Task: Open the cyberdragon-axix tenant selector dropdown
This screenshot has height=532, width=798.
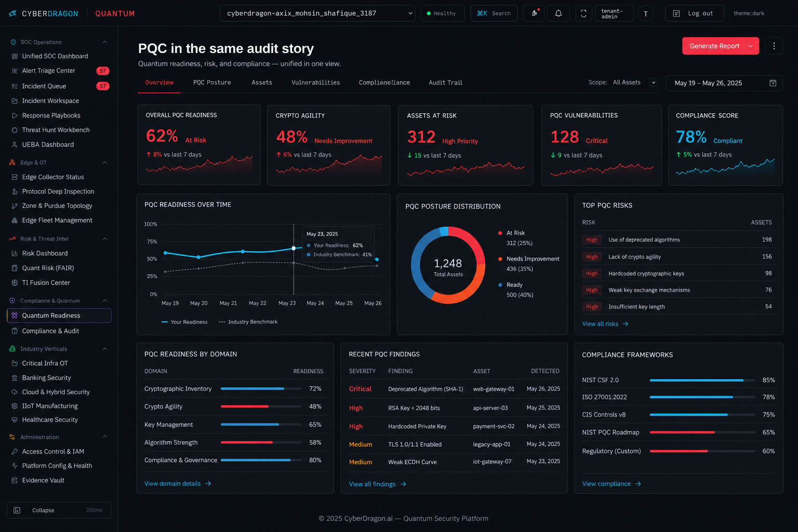Action: pos(317,14)
